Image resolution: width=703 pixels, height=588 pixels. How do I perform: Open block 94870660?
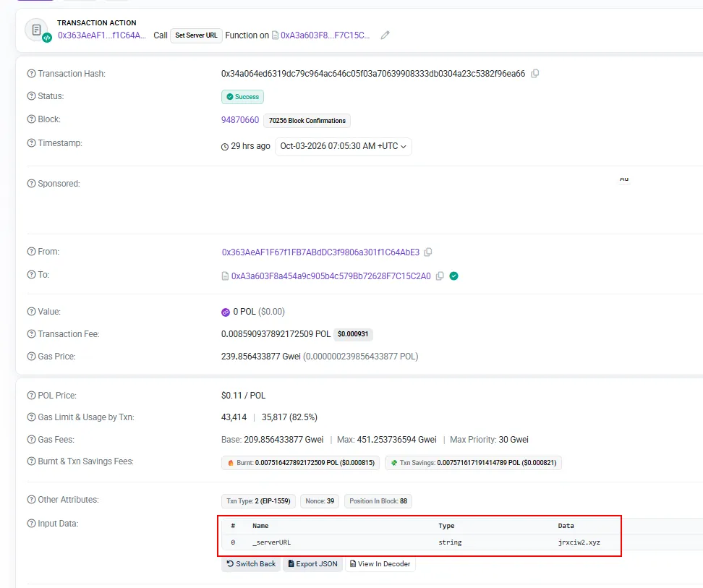[240, 120]
